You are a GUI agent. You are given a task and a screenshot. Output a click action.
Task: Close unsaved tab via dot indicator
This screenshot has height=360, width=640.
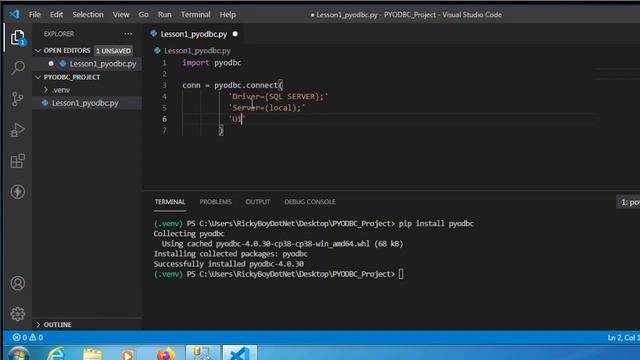click(x=235, y=34)
